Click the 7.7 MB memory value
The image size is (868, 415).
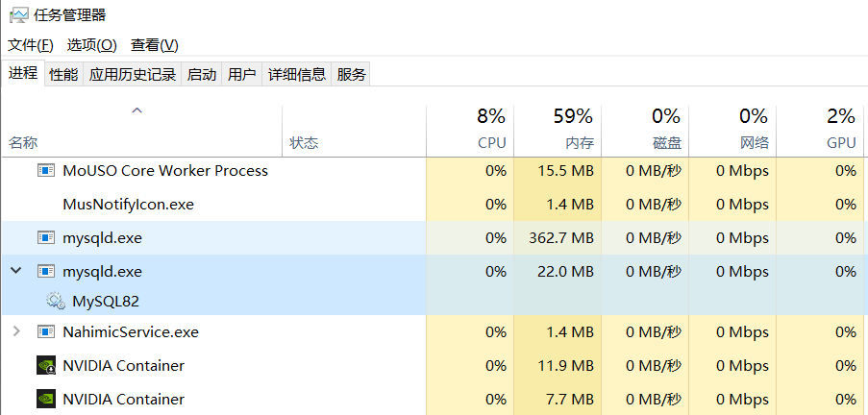572,399
